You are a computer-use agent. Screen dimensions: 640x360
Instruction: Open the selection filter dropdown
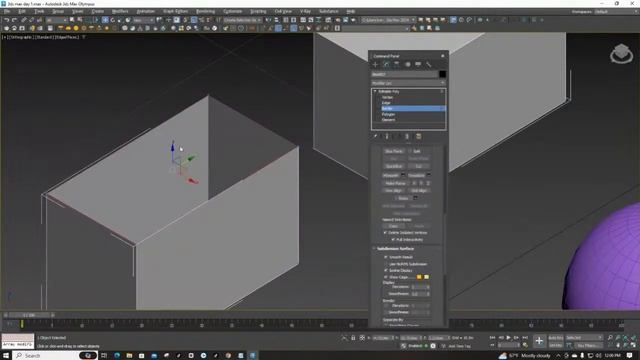coord(56,20)
